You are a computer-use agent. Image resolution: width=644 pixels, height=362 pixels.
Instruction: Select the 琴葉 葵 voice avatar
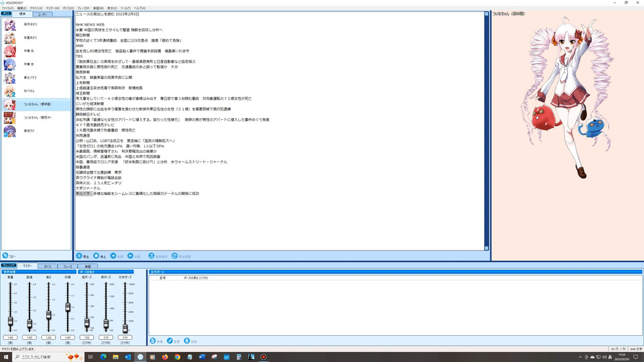[10, 64]
